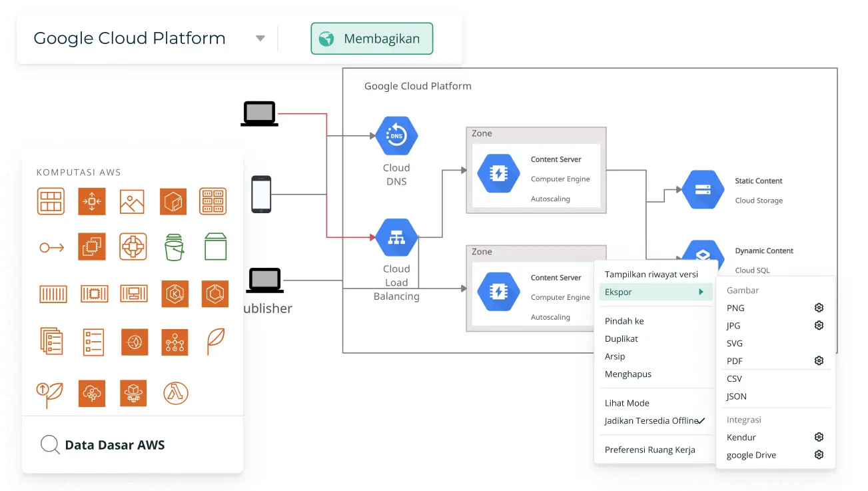The height and width of the screenshot is (491, 868).
Task: Choose Arsip from context menu
Action: [615, 356]
